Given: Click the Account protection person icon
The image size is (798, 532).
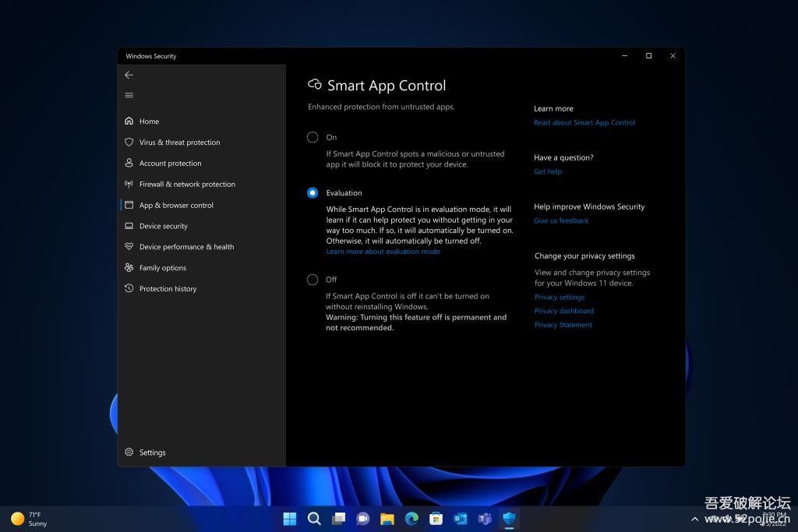Looking at the screenshot, I should 129,163.
